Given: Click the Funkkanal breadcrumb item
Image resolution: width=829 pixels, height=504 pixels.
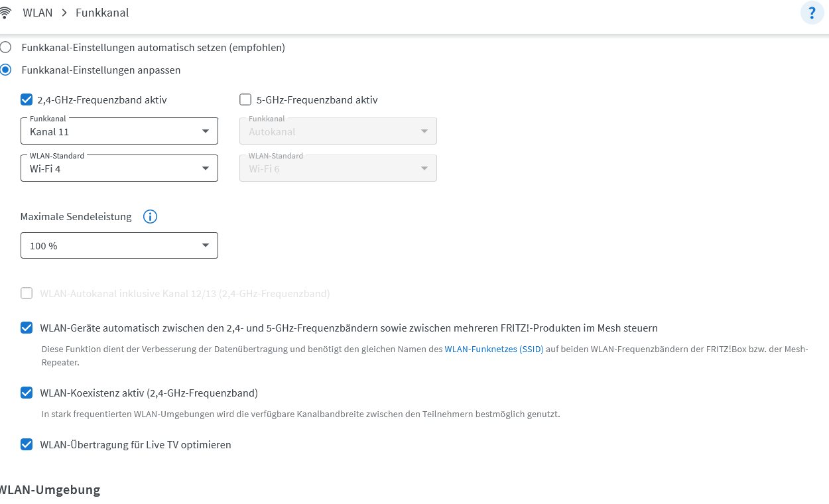Looking at the screenshot, I should (102, 13).
